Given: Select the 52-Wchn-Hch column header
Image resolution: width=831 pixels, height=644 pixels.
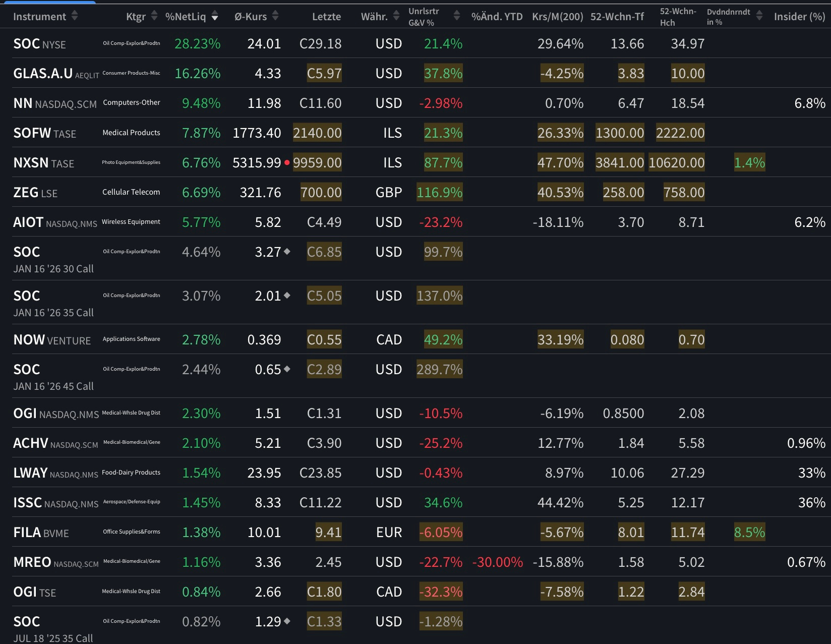Looking at the screenshot, I should pyautogui.click(x=678, y=17).
